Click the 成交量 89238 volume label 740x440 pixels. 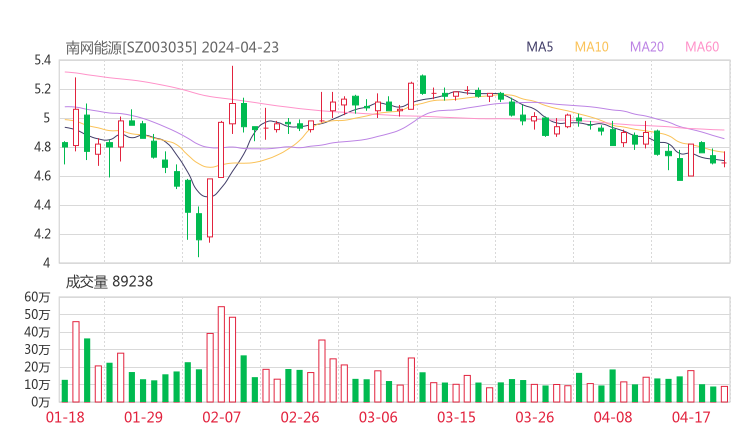tap(109, 282)
